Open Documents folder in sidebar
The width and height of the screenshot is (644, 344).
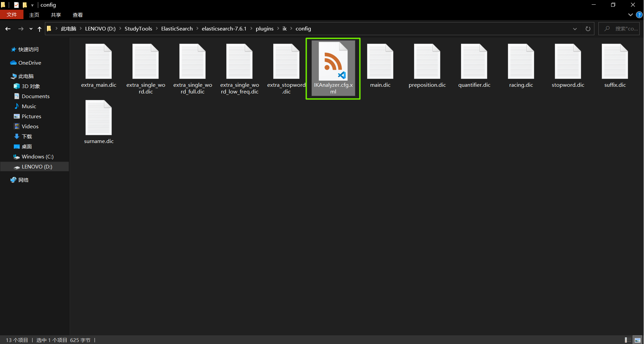(x=36, y=96)
